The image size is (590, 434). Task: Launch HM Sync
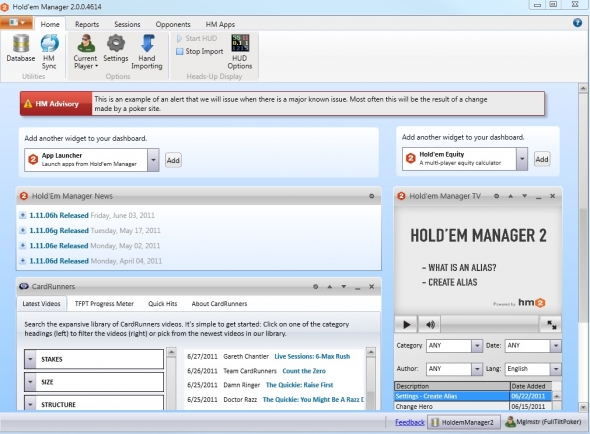tap(49, 52)
